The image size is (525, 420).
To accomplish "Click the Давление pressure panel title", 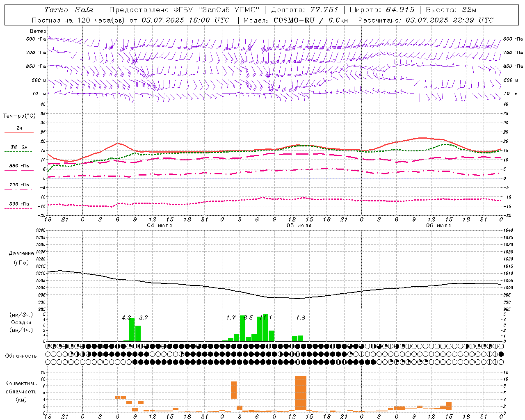I will coord(21,253).
